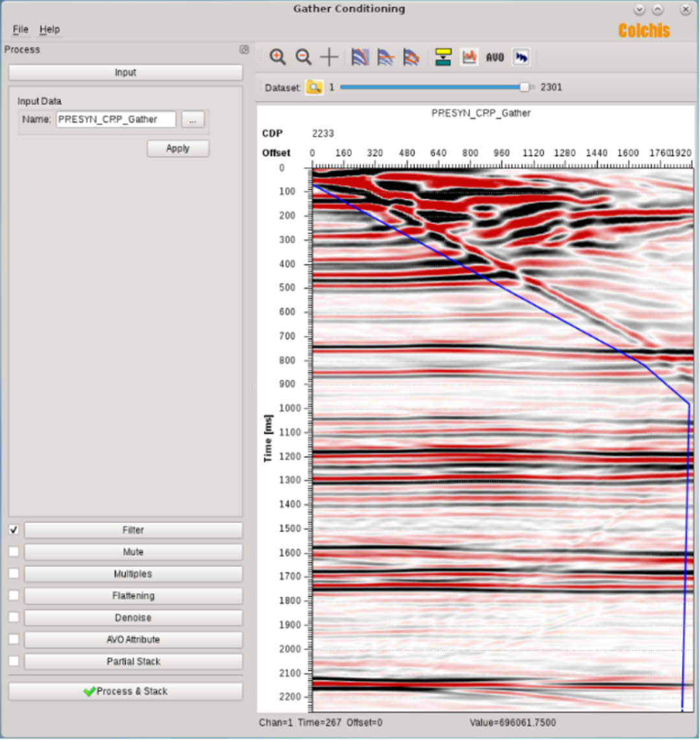Viewport: 700px width, 740px height.
Task: Expand the Multiples section
Action: click(x=133, y=574)
